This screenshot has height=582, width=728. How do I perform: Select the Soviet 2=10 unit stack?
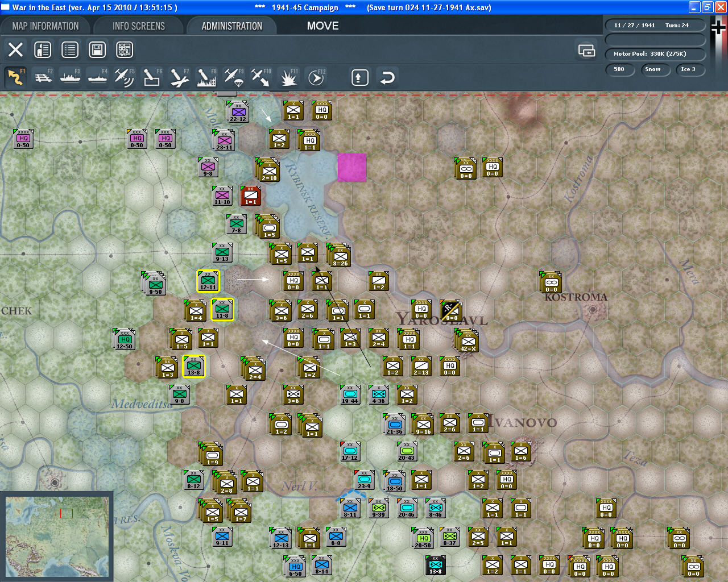(x=268, y=169)
